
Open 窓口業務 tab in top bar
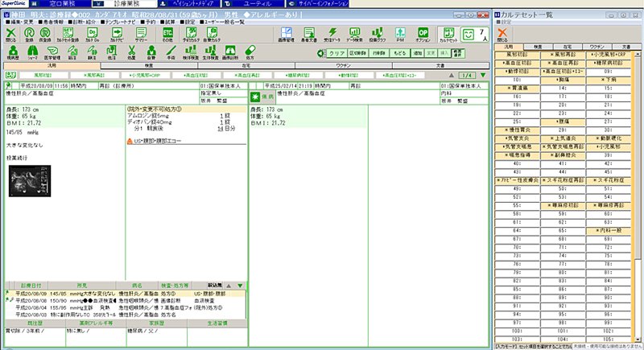point(62,4)
